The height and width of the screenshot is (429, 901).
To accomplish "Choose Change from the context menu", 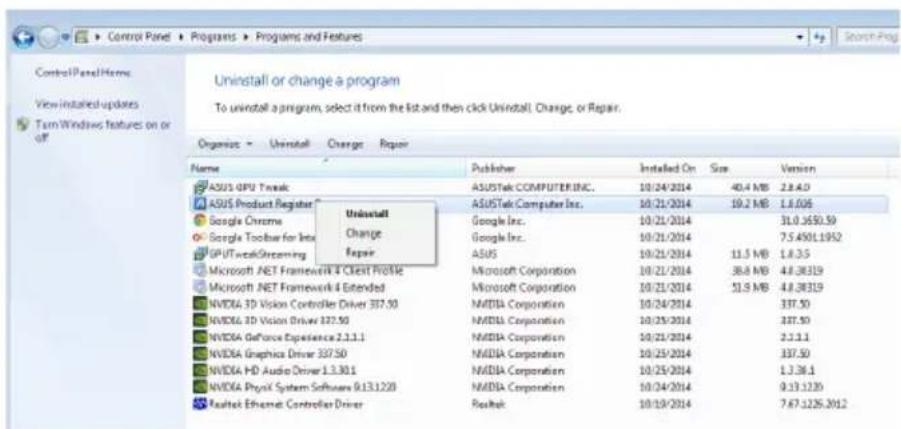I will pyautogui.click(x=364, y=233).
